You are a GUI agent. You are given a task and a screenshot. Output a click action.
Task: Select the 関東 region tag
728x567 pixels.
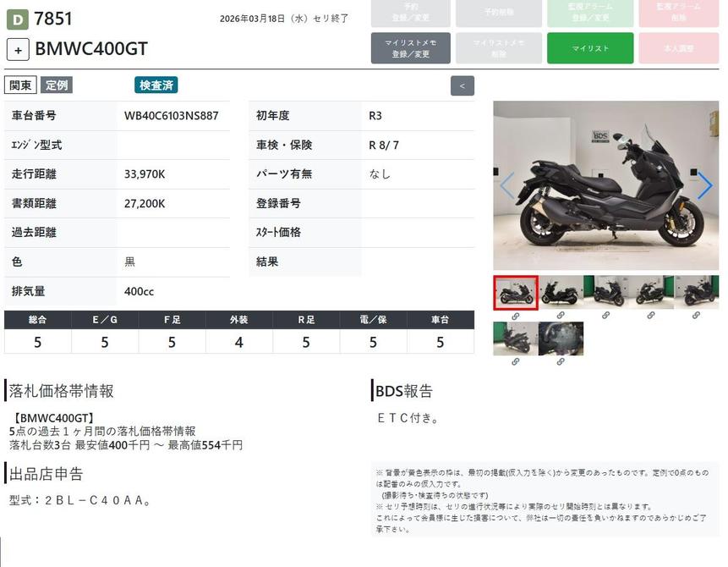[x=20, y=85]
